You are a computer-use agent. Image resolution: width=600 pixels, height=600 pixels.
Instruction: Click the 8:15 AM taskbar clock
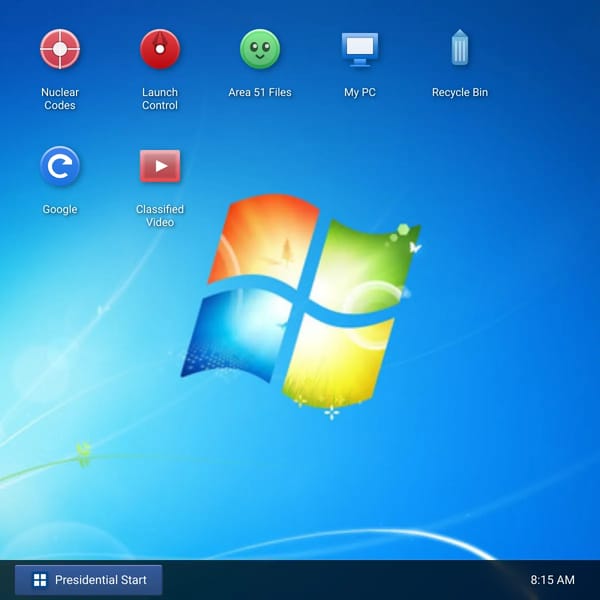(x=552, y=580)
